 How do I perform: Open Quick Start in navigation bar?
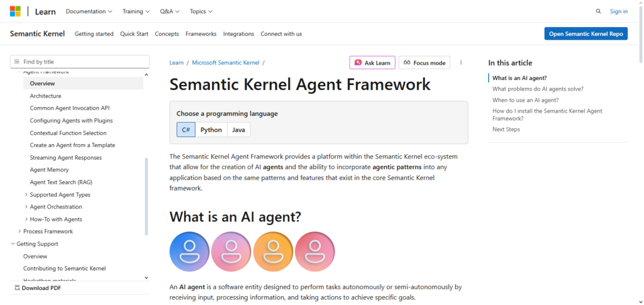pos(135,34)
